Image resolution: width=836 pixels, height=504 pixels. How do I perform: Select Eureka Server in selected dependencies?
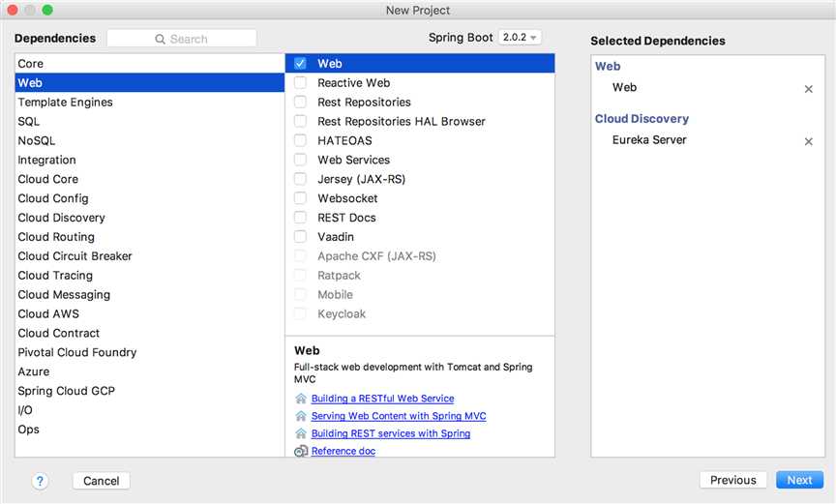pyautogui.click(x=649, y=140)
